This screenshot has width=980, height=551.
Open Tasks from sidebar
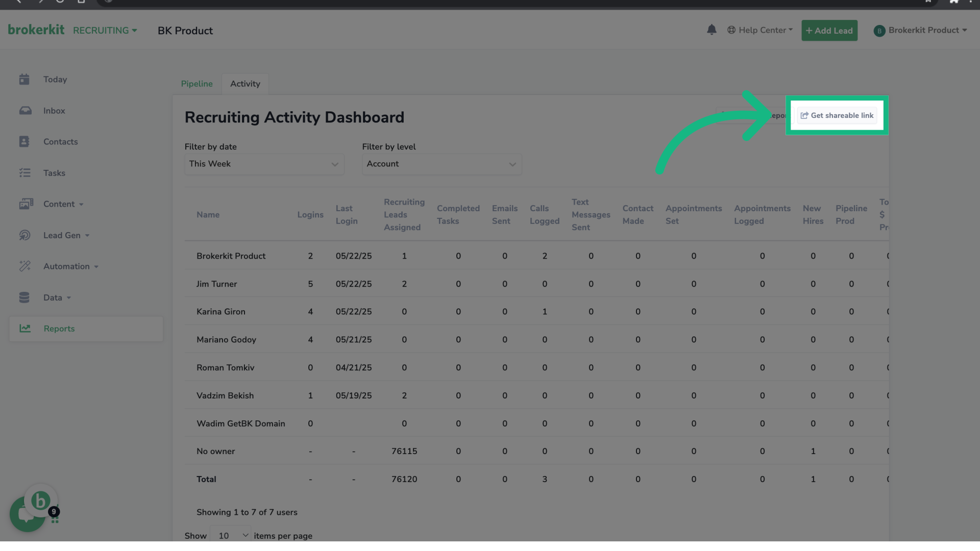tap(54, 173)
